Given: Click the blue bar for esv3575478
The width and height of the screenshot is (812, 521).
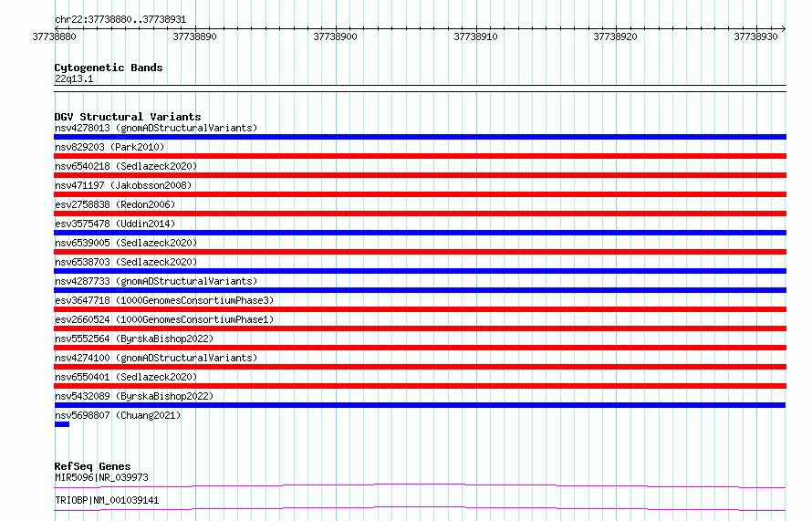Looking at the screenshot, I should (420, 233).
